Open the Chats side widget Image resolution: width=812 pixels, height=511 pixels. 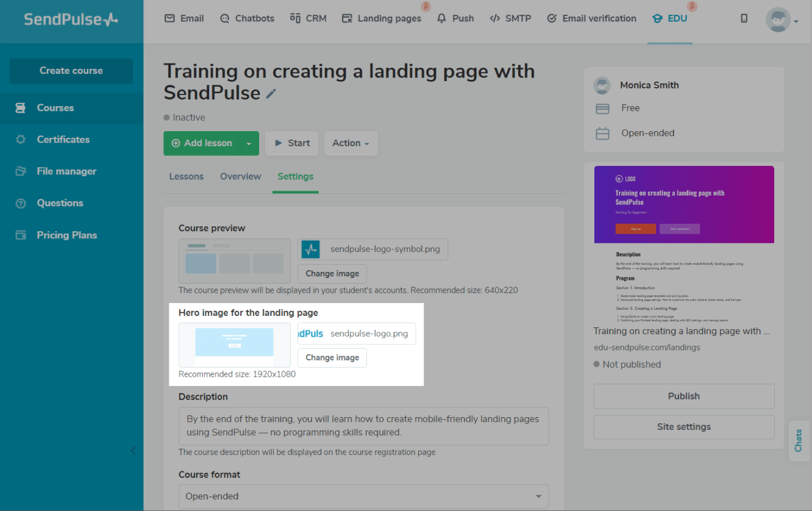coord(799,440)
